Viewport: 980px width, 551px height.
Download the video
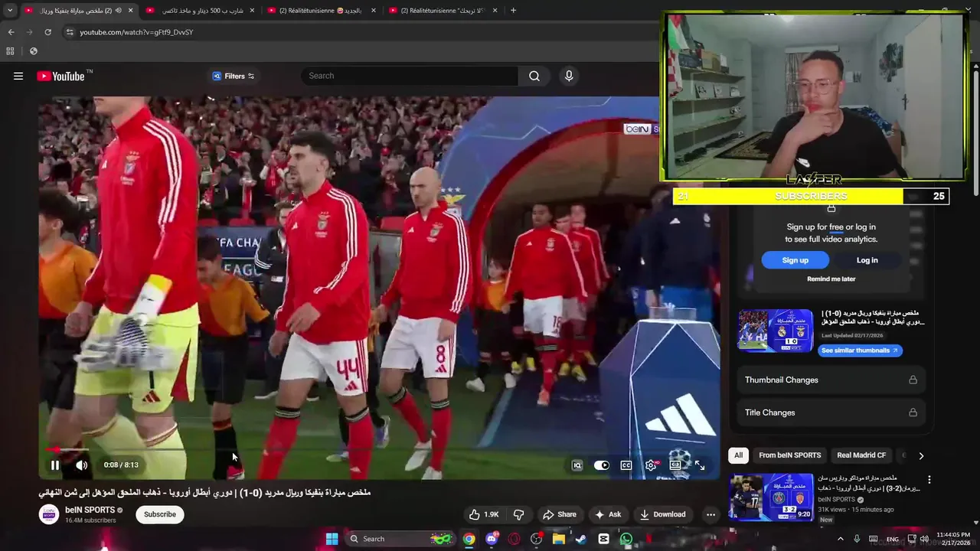point(663,514)
